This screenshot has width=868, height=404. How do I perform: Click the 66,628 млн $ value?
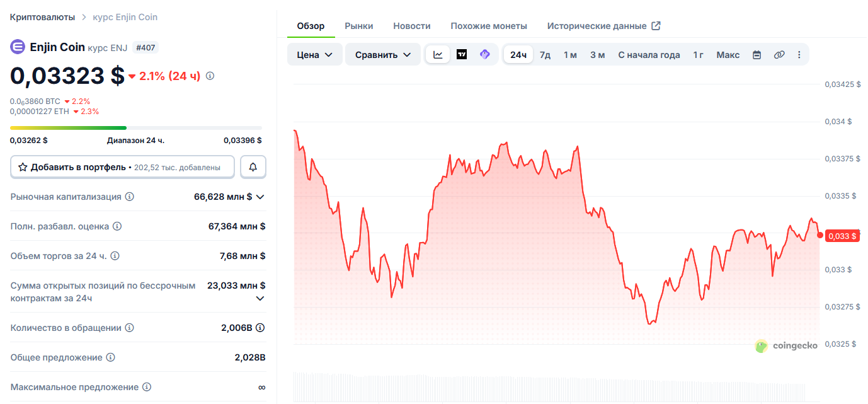click(x=223, y=197)
